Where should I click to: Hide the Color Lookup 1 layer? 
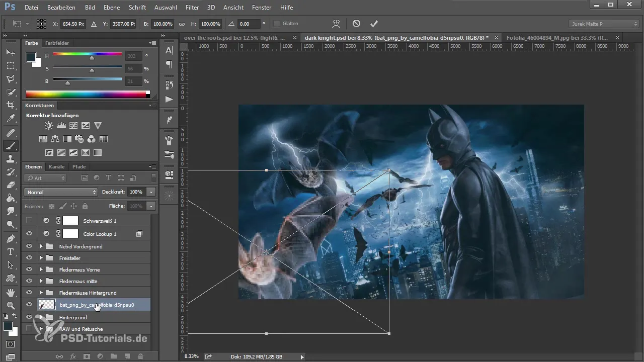tap(29, 234)
